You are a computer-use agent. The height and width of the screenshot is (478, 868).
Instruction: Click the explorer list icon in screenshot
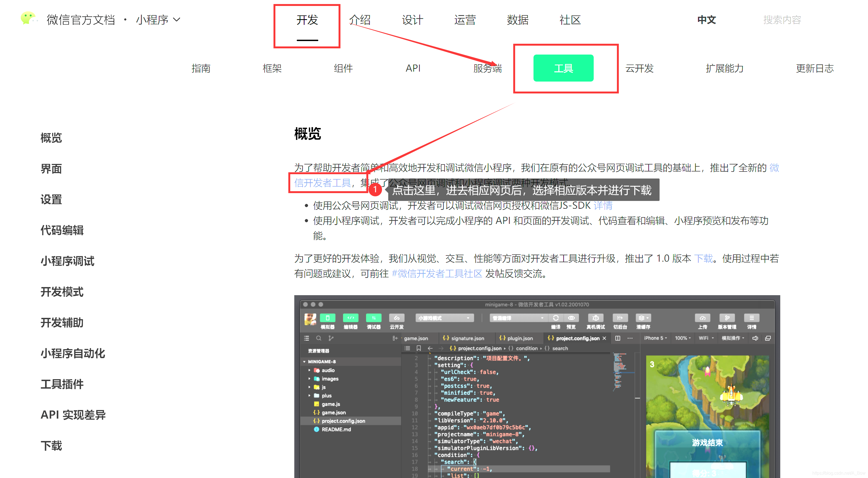(x=306, y=338)
